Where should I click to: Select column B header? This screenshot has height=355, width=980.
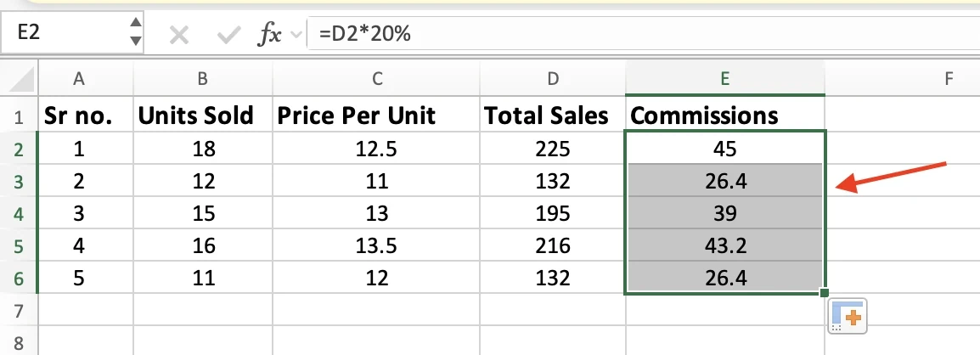tap(202, 79)
